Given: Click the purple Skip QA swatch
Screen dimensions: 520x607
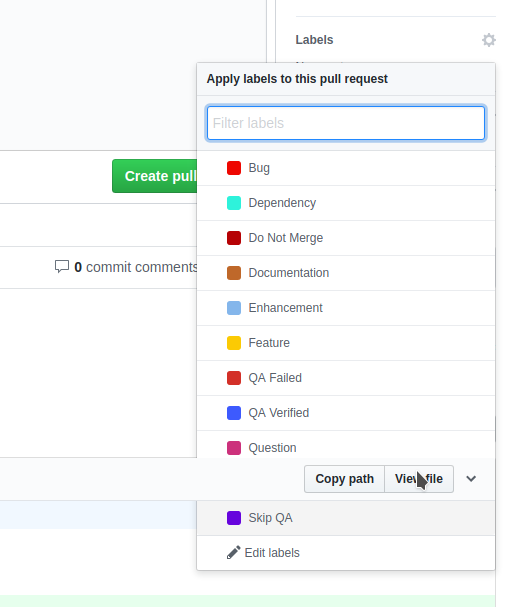Looking at the screenshot, I should pyautogui.click(x=234, y=518).
